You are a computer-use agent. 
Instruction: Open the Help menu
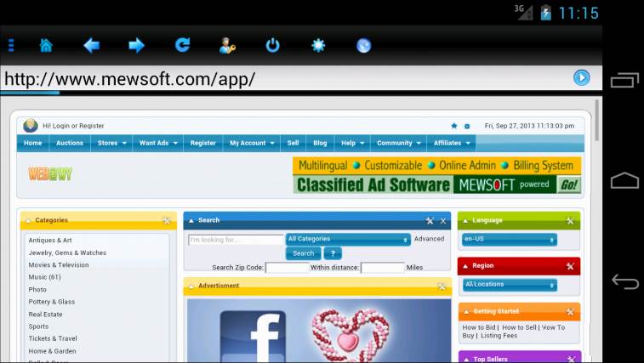pyautogui.click(x=352, y=143)
